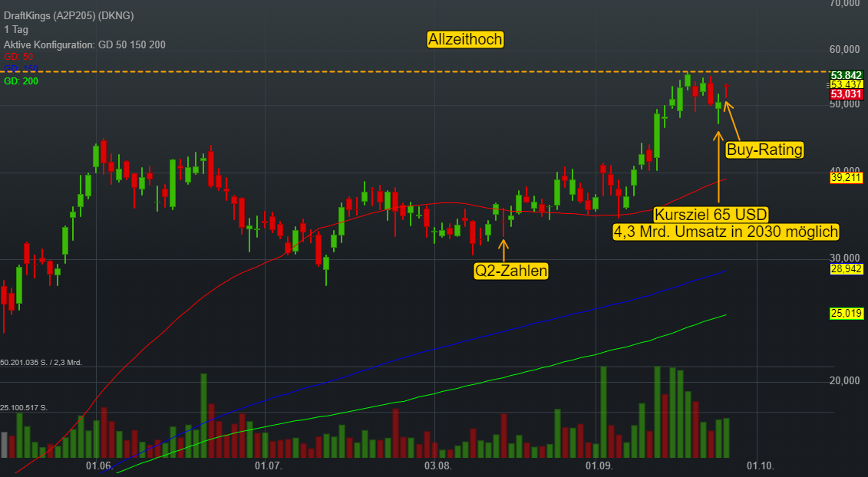Click the '25.100.517 S.' volume label
Screen dimensions: 868x477
24,408
